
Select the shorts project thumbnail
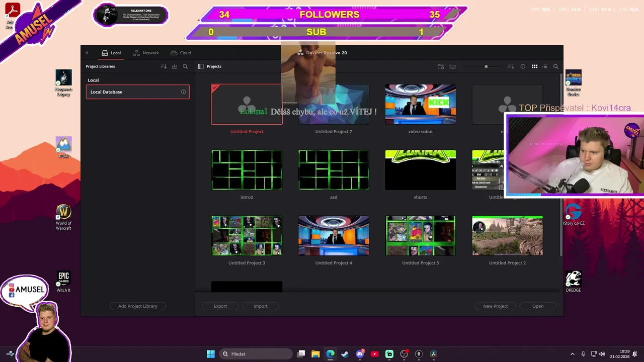coord(421,170)
